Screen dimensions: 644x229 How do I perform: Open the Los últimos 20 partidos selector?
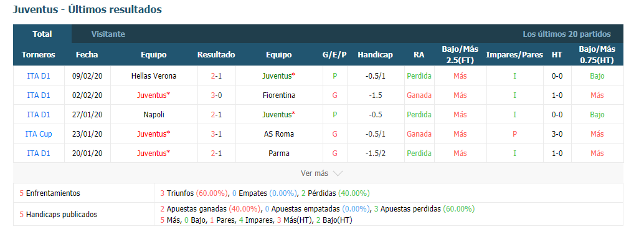[x=566, y=34]
